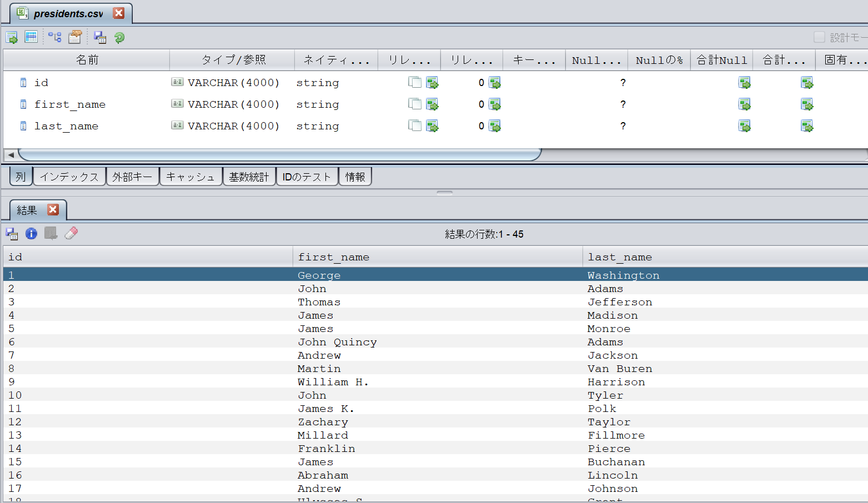Click the column icon beside id
This screenshot has height=503, width=868.
pos(23,82)
